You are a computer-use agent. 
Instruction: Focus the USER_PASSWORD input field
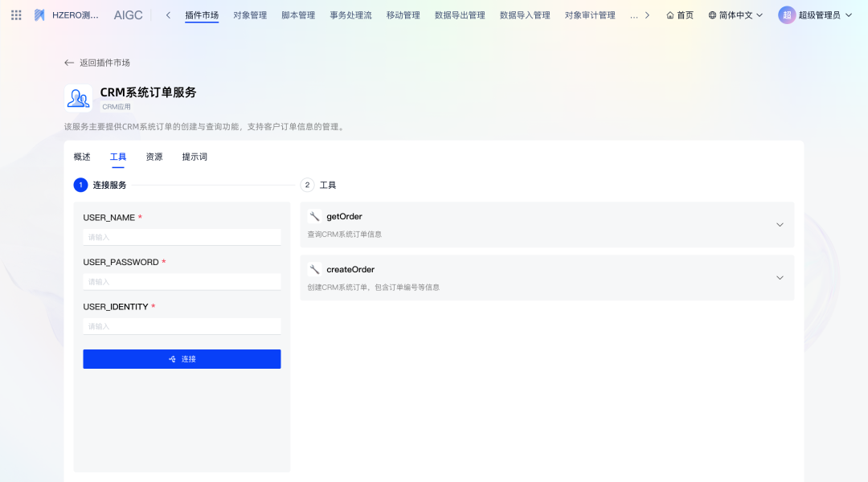point(182,282)
